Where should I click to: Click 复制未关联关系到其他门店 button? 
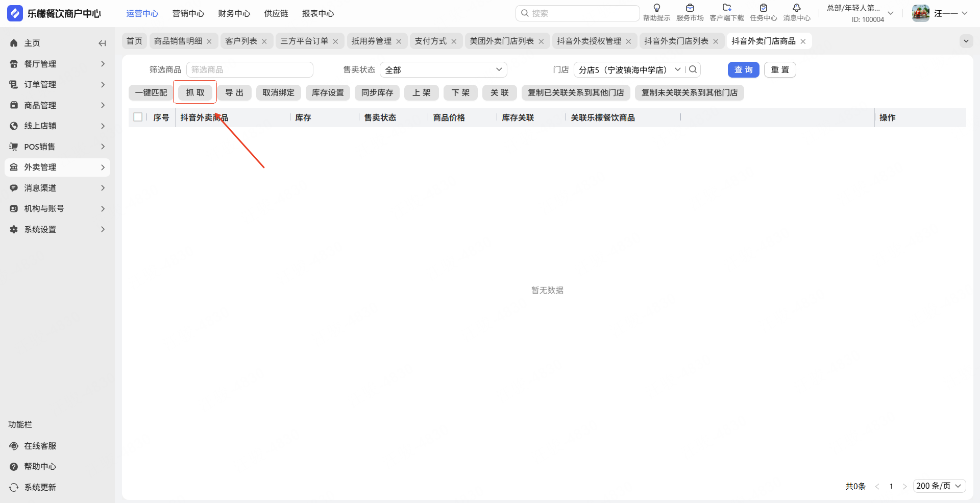690,92
